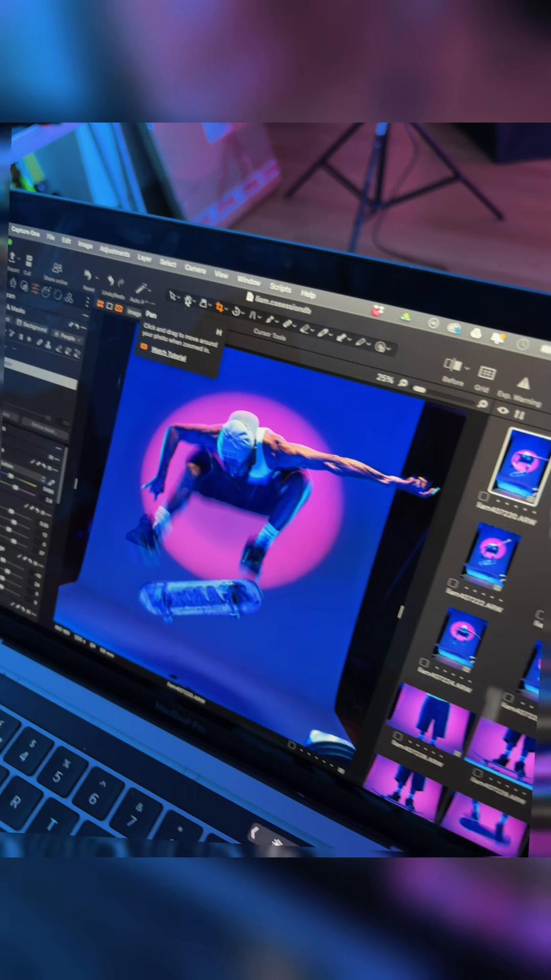Select the Loupe cursor tool

click(203, 303)
